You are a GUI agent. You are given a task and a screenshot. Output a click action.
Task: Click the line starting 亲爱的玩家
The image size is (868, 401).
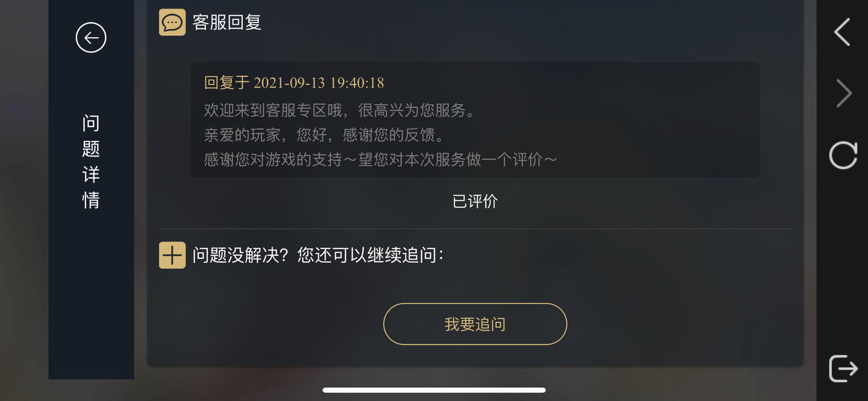[325, 135]
